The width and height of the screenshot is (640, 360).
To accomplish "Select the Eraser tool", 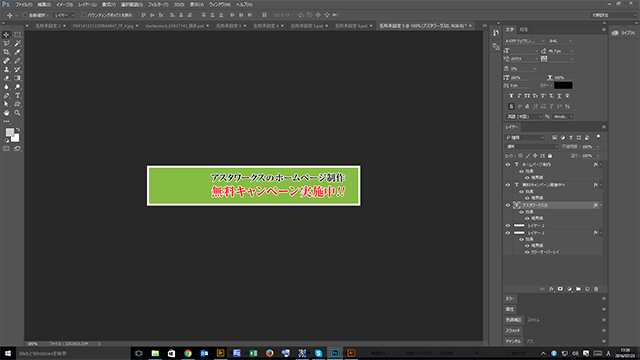I will [x=6, y=78].
